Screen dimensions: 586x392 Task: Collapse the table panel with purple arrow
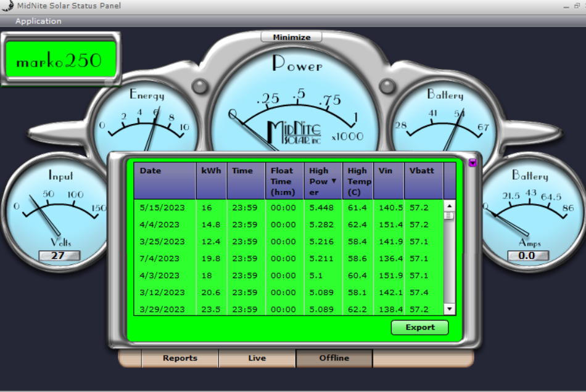tap(473, 163)
